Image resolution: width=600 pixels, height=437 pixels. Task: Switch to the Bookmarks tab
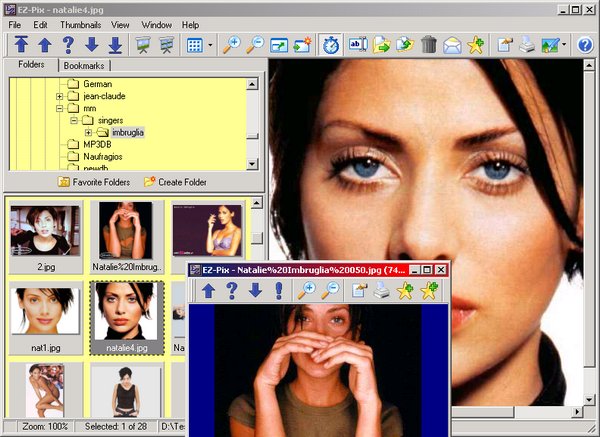[84, 66]
